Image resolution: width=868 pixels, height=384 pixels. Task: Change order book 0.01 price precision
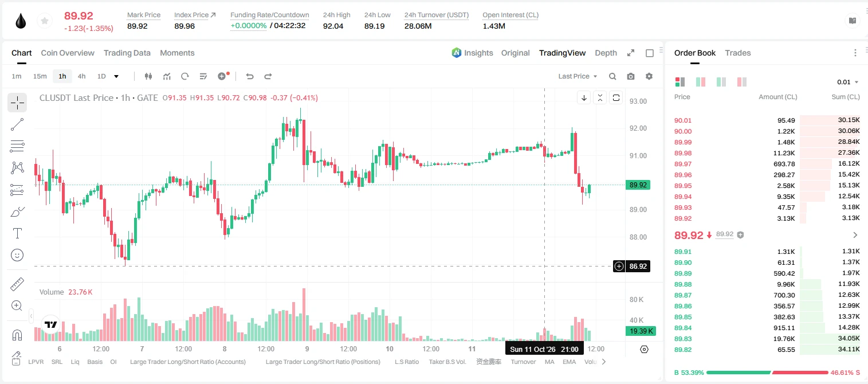tap(848, 82)
